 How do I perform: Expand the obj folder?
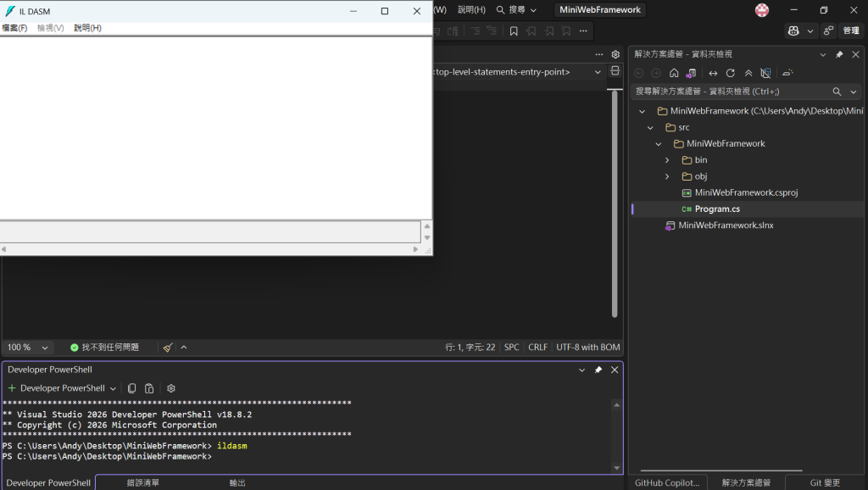(x=667, y=176)
